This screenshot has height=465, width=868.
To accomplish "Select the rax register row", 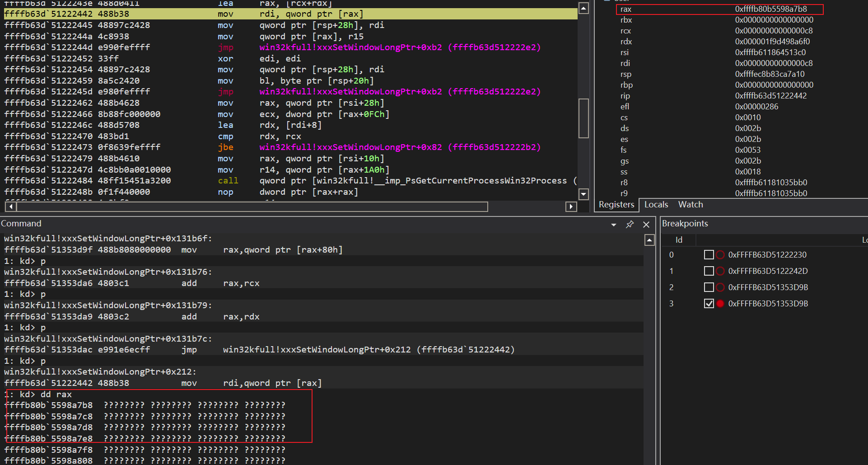I will (719, 9).
